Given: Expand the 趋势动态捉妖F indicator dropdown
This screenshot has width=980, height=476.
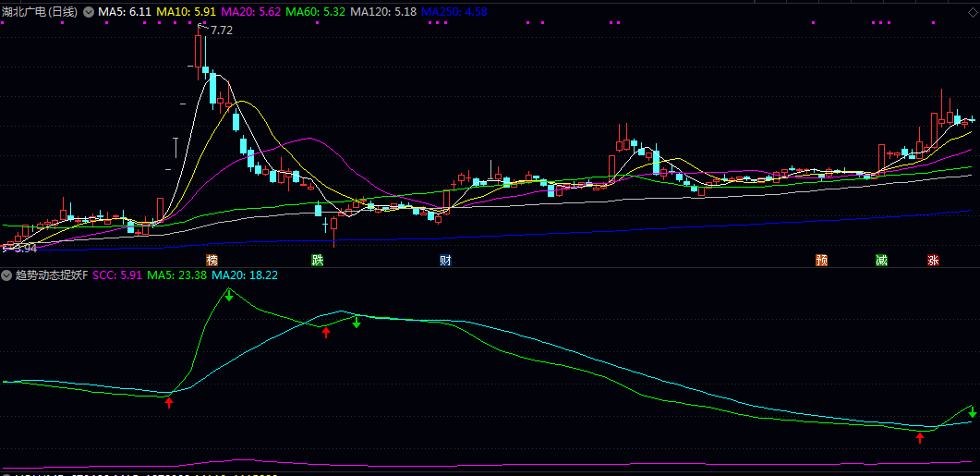Looking at the screenshot, I should tap(6, 275).
